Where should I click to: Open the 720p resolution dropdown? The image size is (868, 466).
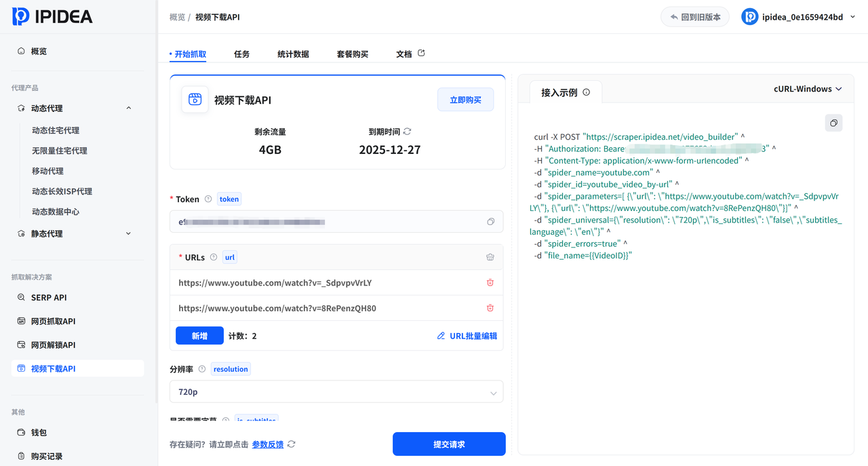(336, 392)
